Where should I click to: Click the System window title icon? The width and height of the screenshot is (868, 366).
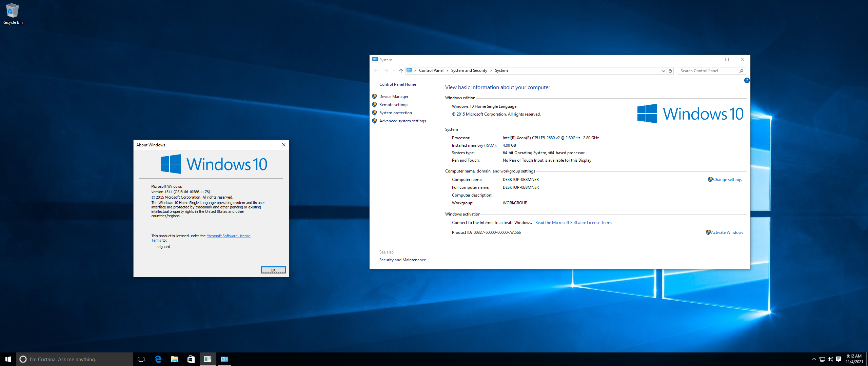(x=375, y=60)
